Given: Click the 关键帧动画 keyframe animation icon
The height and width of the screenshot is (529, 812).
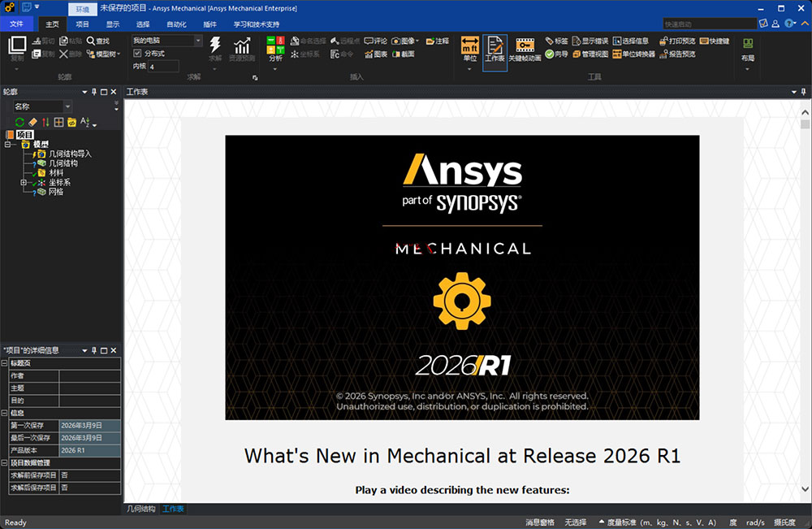Looking at the screenshot, I should click(x=525, y=47).
